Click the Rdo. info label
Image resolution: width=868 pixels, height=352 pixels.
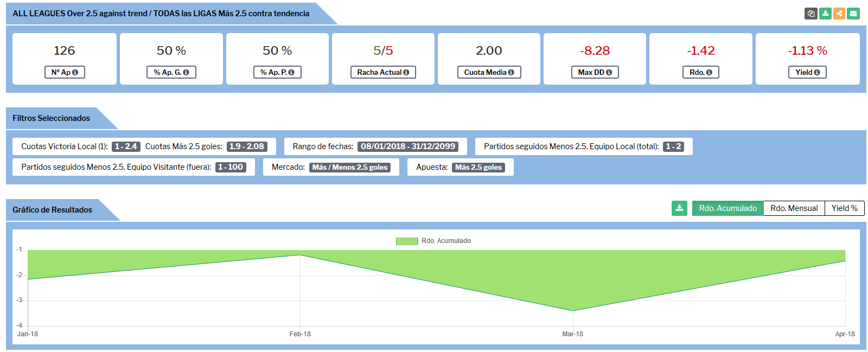pos(701,72)
